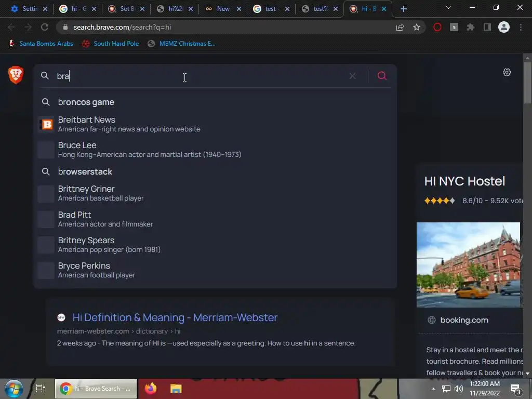Click the browser forward arrow
Image resolution: width=532 pixels, height=399 pixels.
click(x=28, y=27)
